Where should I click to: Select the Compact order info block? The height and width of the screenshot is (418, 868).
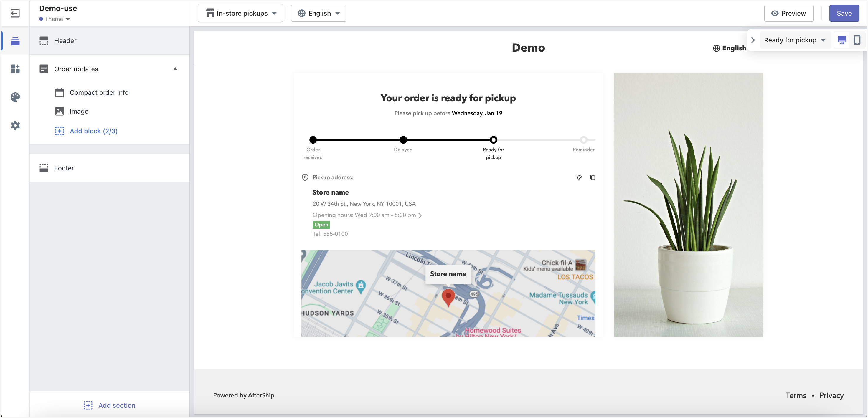click(99, 92)
